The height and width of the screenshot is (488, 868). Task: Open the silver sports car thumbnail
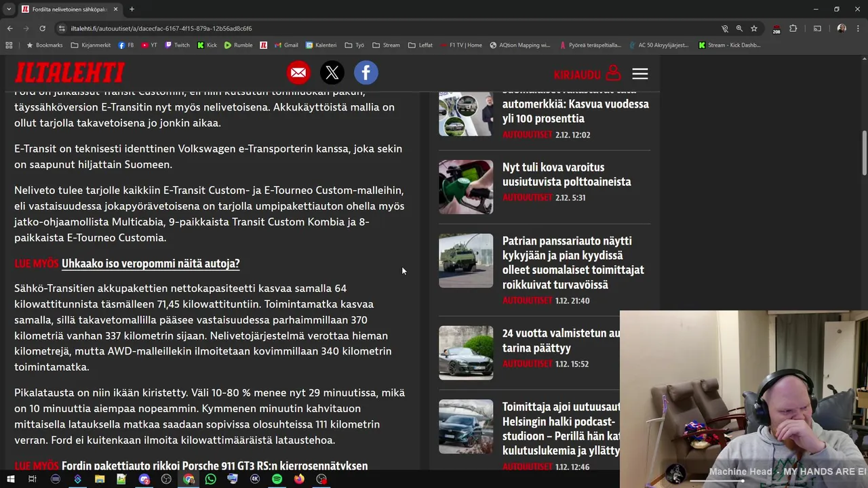466,353
